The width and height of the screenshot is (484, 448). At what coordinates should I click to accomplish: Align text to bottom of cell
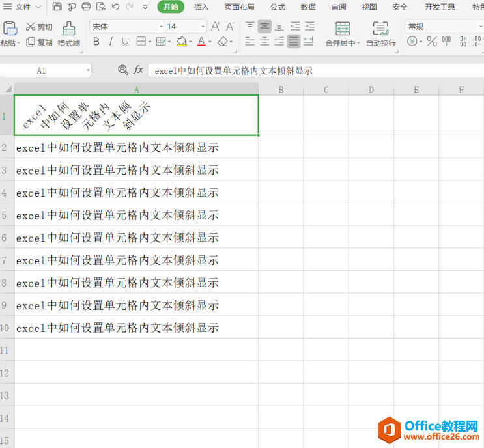279,27
